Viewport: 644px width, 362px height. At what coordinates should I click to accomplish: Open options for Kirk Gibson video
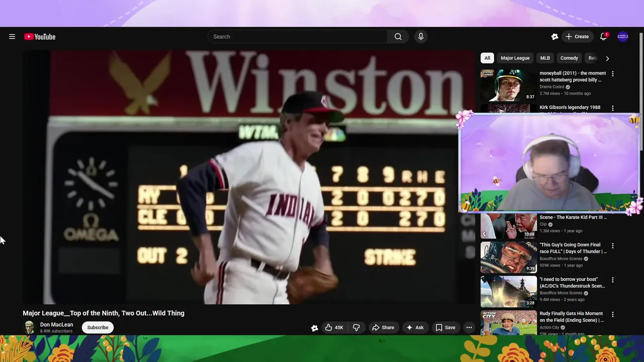(612, 108)
